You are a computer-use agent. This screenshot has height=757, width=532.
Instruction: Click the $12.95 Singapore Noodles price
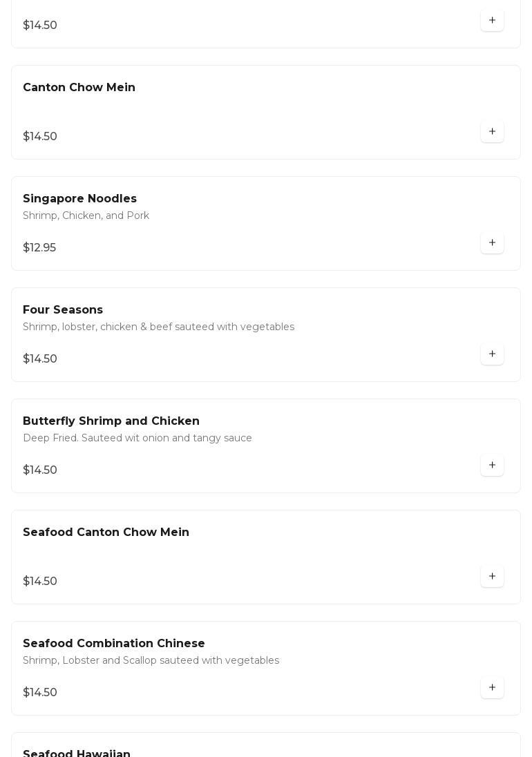coord(39,247)
